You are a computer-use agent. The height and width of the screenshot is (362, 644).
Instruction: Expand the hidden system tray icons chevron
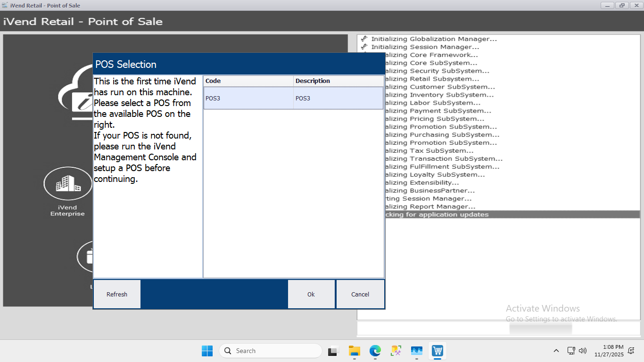556,351
